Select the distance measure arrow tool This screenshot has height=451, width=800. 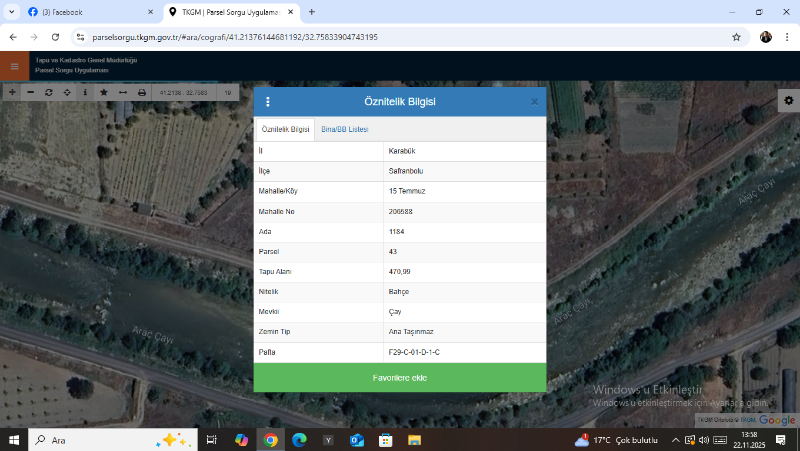(x=122, y=92)
